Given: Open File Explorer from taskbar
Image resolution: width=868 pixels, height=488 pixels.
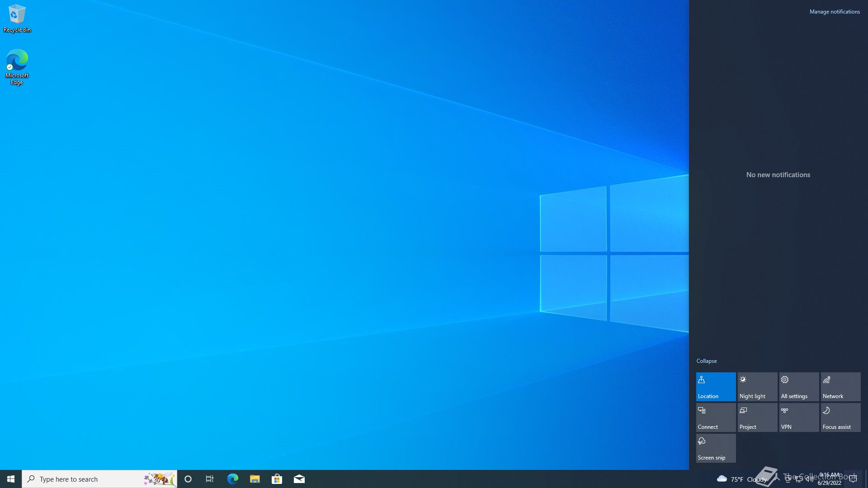Looking at the screenshot, I should click(x=255, y=479).
